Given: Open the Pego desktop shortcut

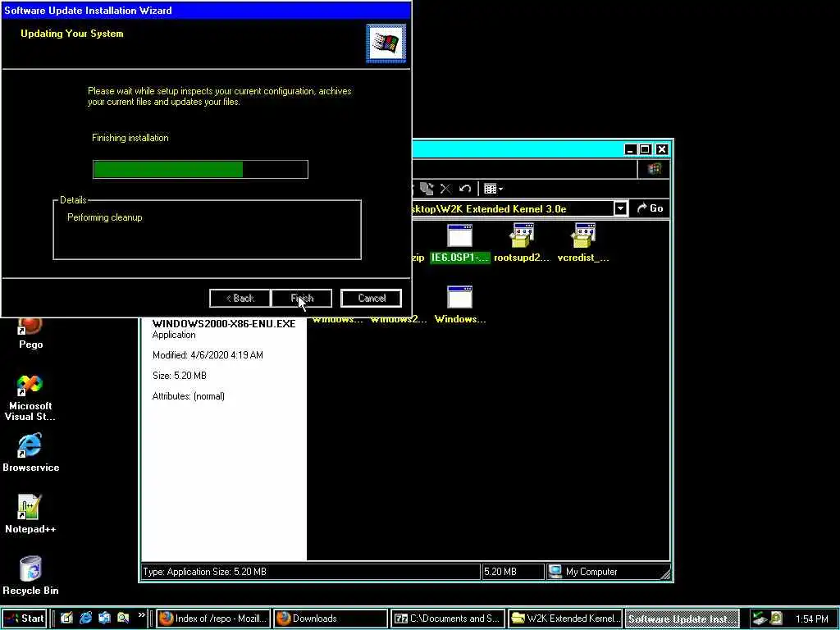Looking at the screenshot, I should coord(30,333).
